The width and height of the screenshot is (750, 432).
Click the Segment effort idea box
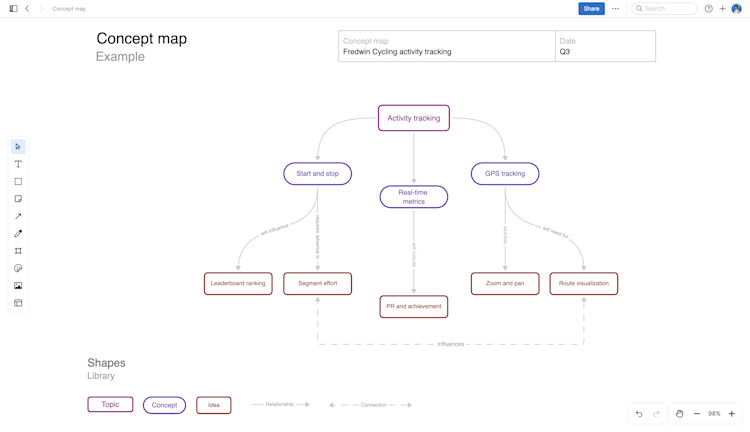[x=318, y=284]
